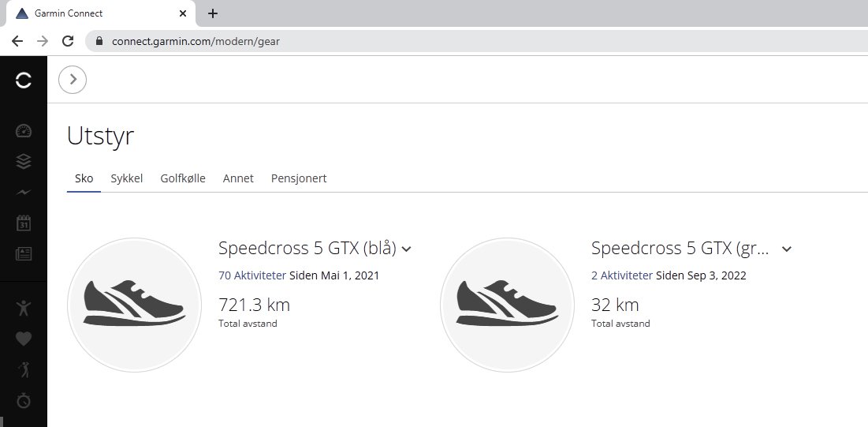
Task: Switch to the Golfkølle tab
Action: click(x=183, y=178)
